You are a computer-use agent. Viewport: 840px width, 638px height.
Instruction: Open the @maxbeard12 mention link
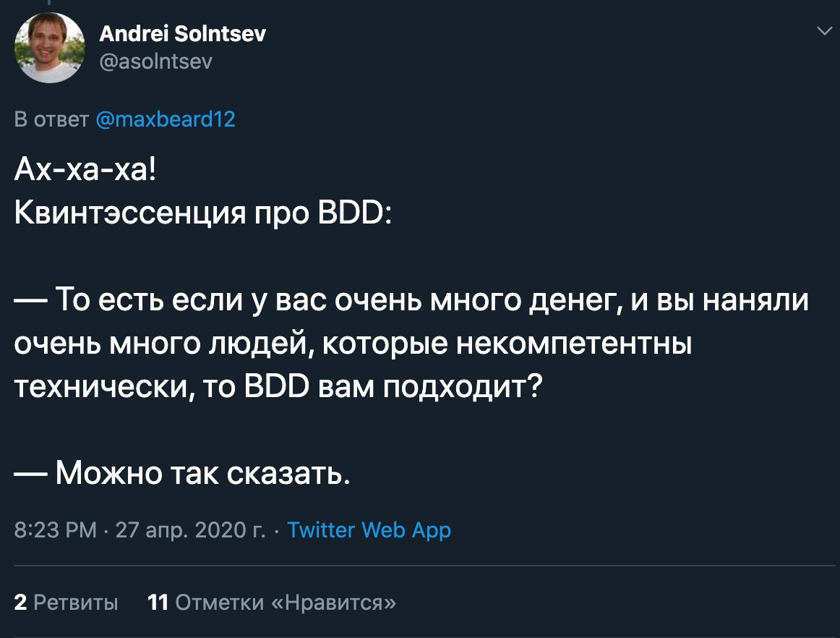coord(166,119)
